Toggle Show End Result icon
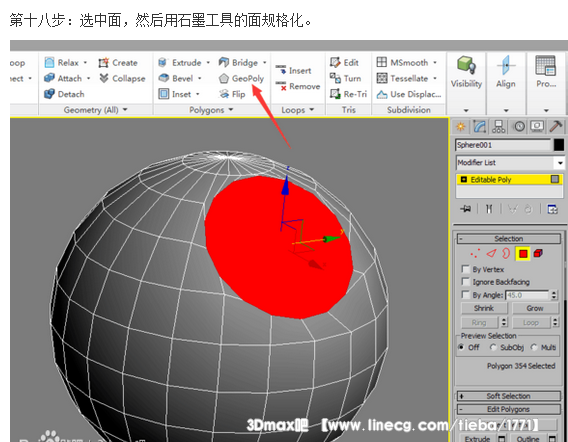568x442 pixels. pos(489,209)
